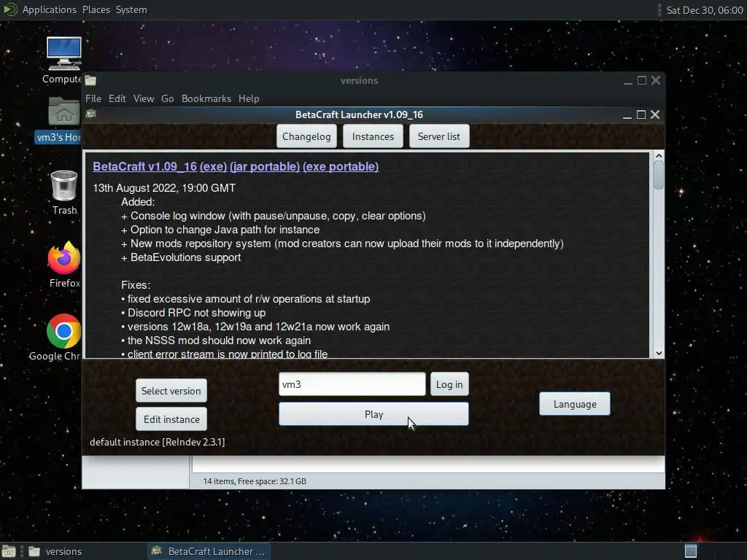Open Bookmarks menu in versions window

click(x=206, y=98)
